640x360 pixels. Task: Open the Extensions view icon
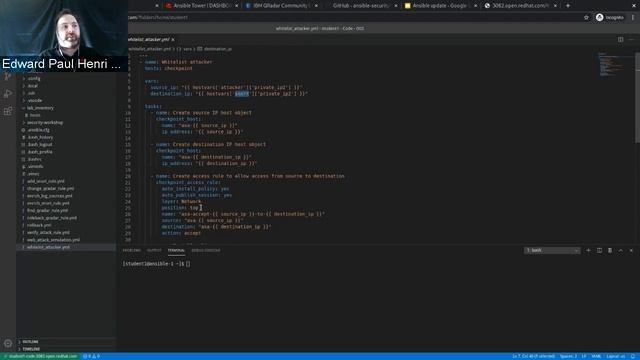click(x=8, y=111)
